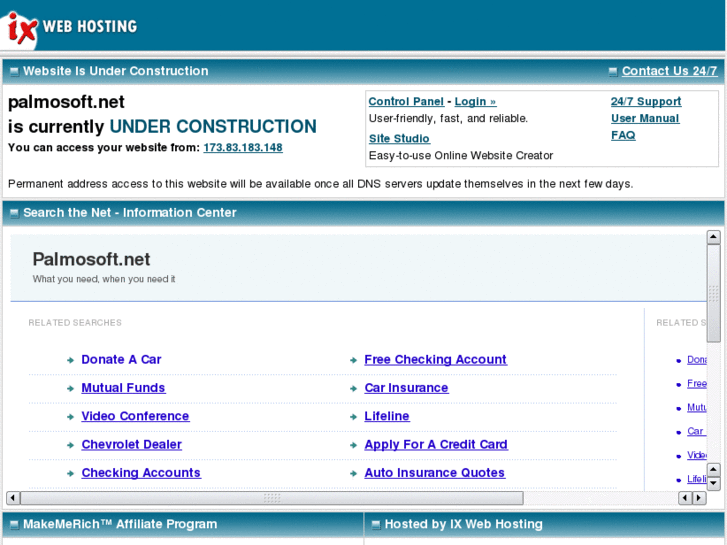The image size is (727, 545).
Task: Open Mutual Funds related search
Action: coord(123,388)
